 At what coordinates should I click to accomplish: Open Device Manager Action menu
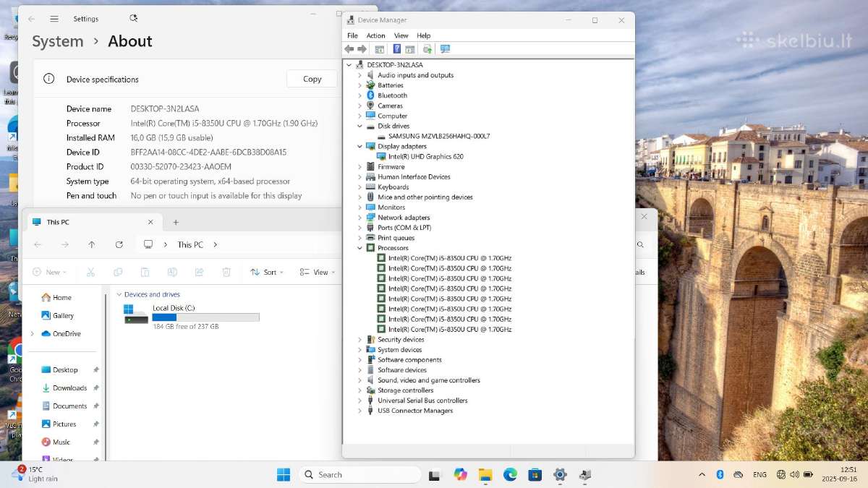pos(375,35)
